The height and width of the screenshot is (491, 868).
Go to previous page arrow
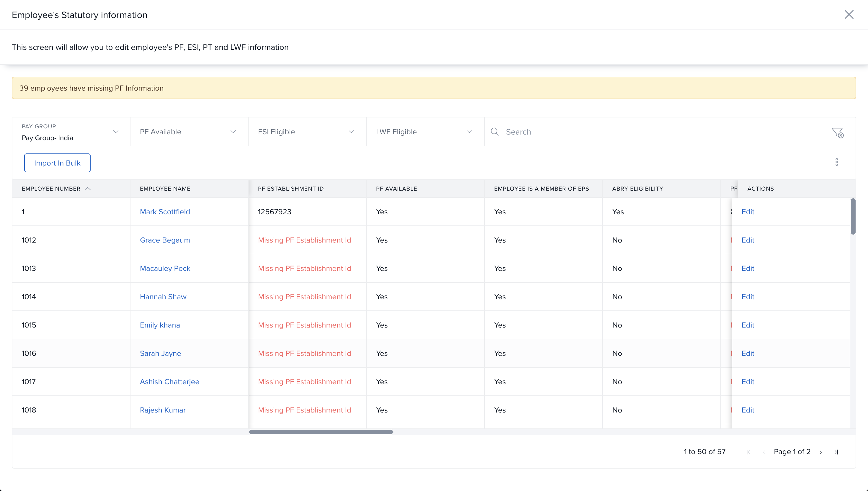[764, 452]
